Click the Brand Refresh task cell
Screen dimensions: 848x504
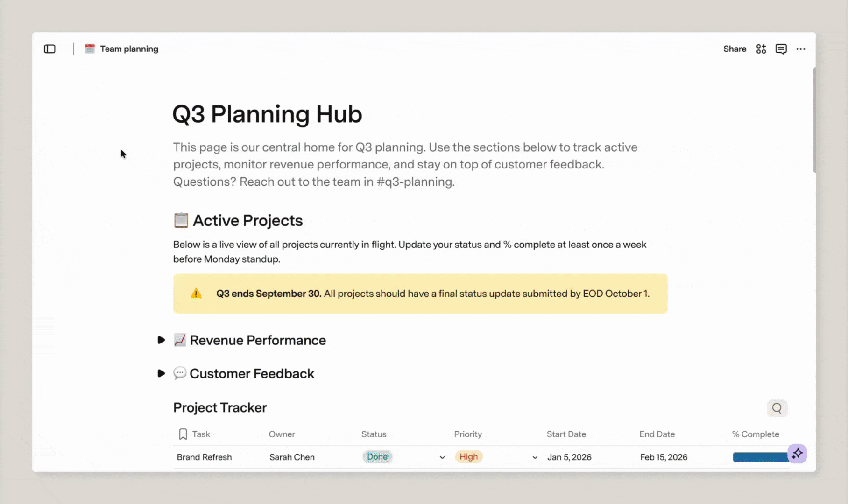tap(204, 457)
